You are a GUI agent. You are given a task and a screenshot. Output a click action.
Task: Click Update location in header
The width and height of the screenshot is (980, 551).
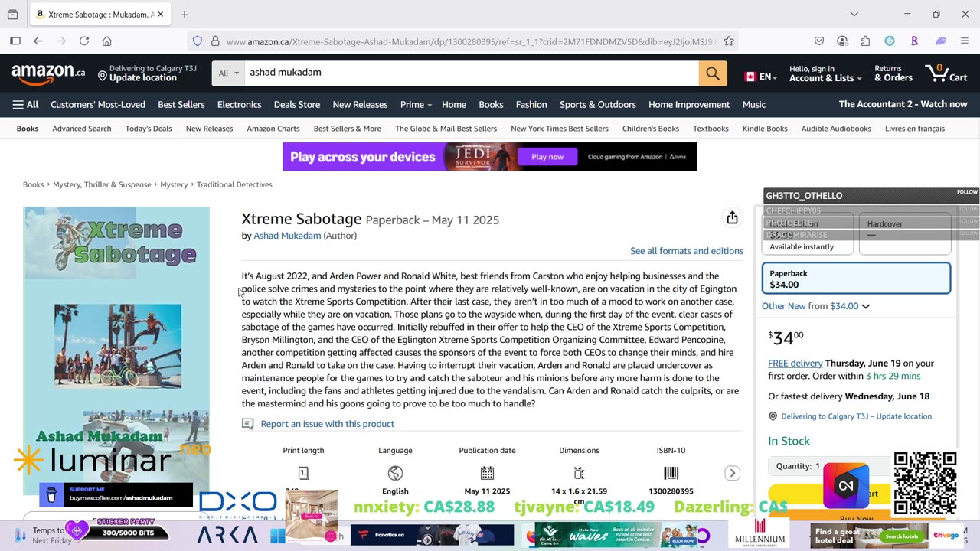coord(142,78)
